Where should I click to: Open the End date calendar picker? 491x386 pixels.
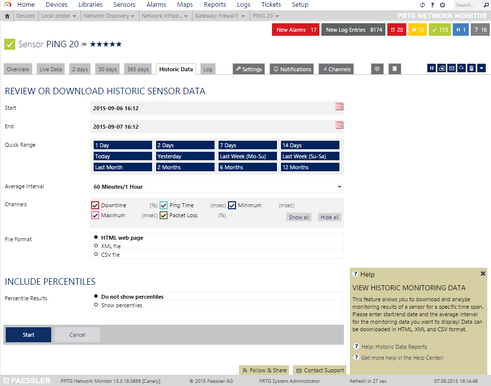click(339, 125)
